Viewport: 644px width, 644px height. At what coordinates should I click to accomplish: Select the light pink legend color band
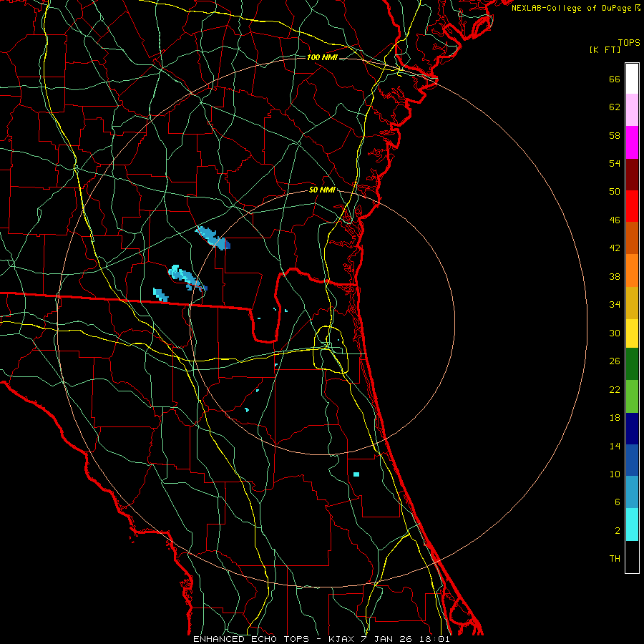pyautogui.click(x=632, y=110)
